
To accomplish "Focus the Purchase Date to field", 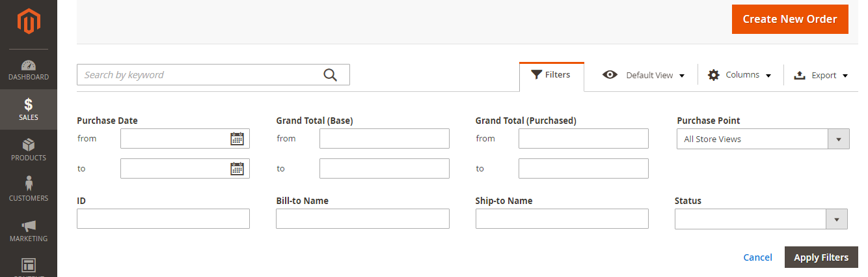I will pyautogui.click(x=185, y=168).
